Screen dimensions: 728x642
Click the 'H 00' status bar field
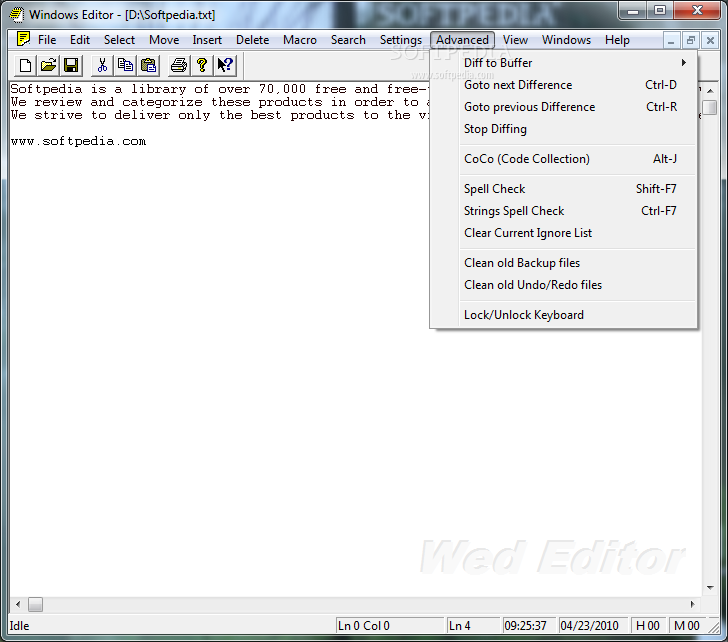(x=648, y=626)
